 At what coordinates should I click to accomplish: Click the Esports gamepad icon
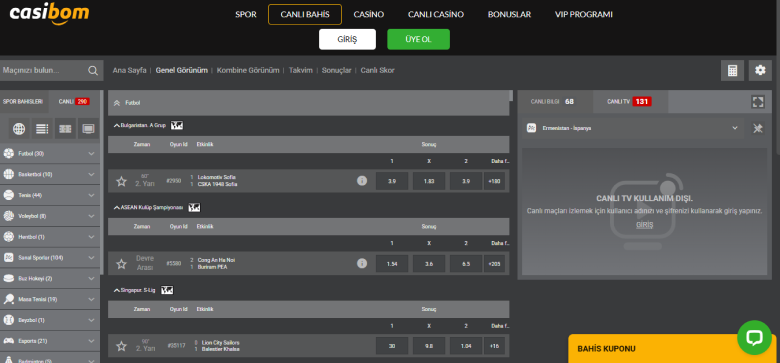point(8,341)
